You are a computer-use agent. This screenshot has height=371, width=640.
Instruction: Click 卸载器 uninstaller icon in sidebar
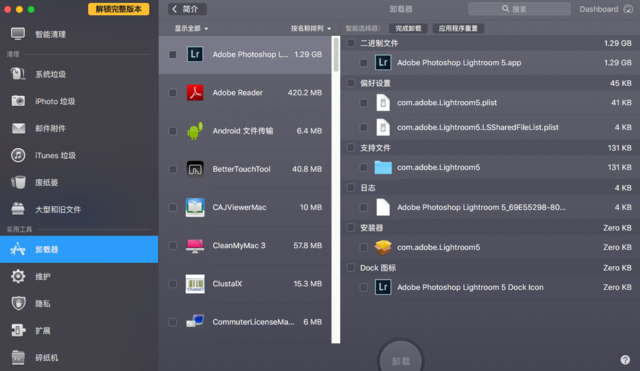(18, 249)
